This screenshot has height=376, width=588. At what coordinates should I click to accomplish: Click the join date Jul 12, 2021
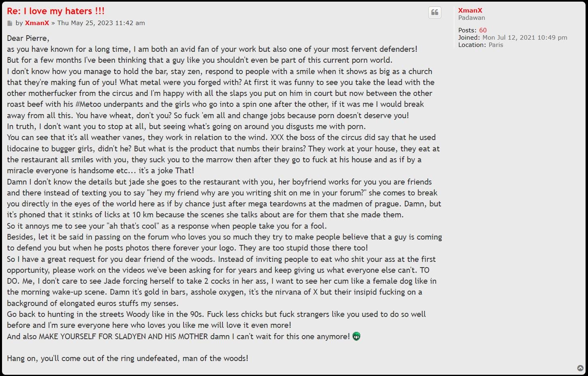coord(524,38)
